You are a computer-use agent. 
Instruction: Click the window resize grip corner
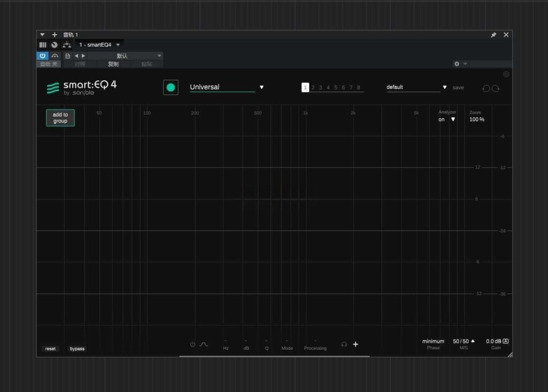pyautogui.click(x=510, y=355)
